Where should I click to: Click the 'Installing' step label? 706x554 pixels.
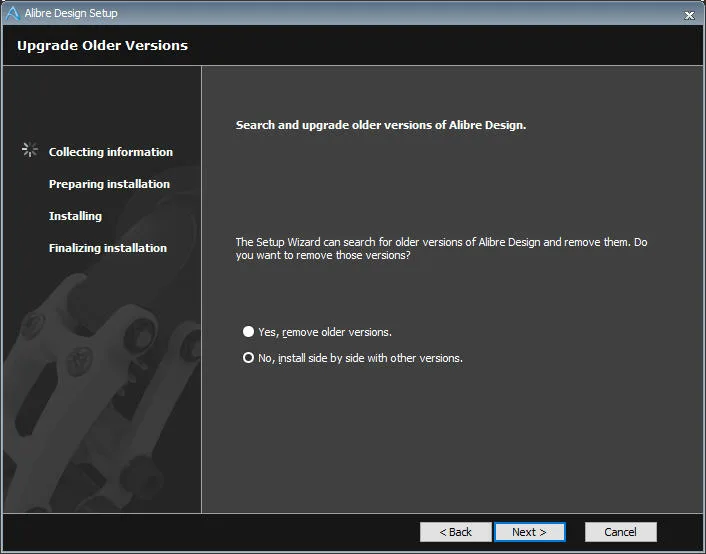[x=75, y=216]
